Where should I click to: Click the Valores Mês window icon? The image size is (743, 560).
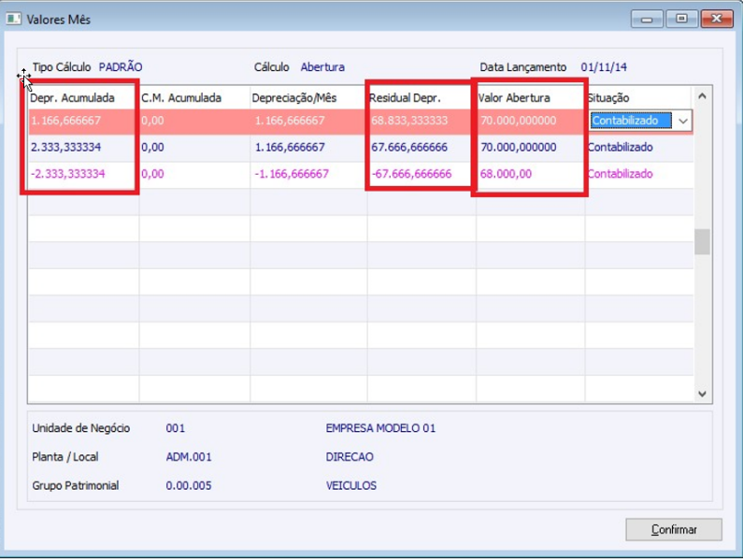pos(13,20)
